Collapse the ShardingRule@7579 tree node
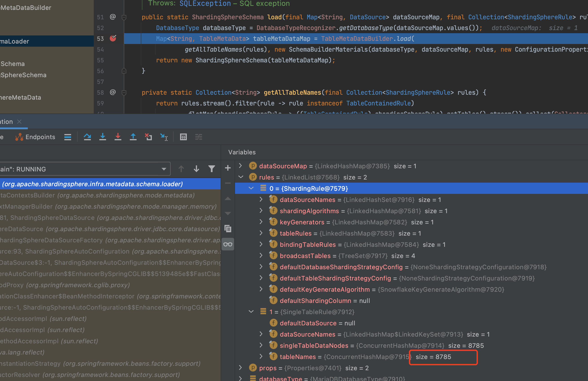Viewport: 588px width, 381px height. [251, 188]
